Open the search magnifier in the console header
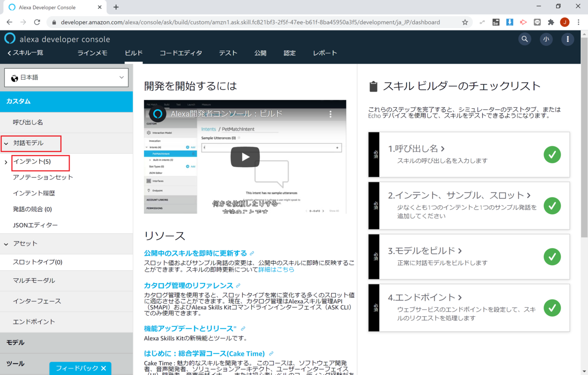The width and height of the screenshot is (588, 375). point(524,39)
